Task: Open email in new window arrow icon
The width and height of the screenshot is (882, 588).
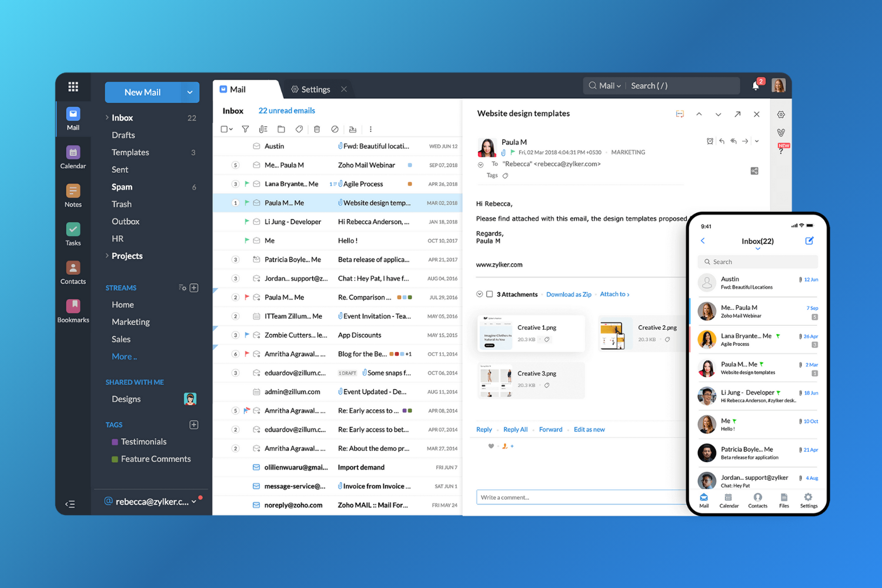Action: 737,114
